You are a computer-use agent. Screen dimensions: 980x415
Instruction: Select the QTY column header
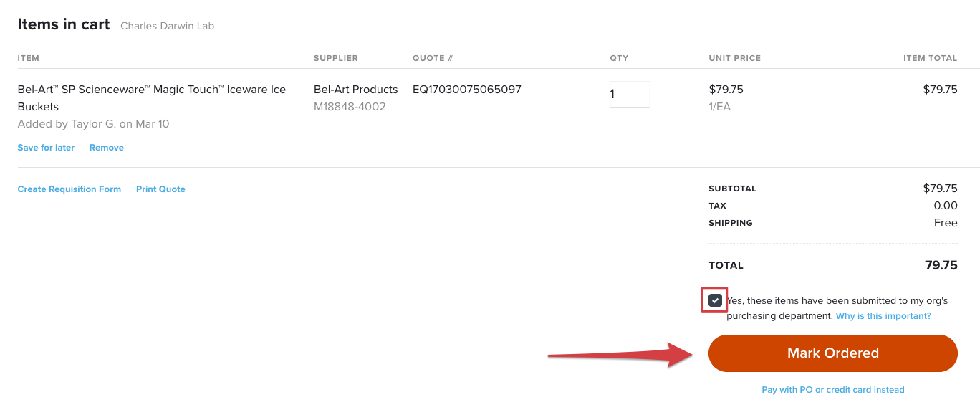(619, 58)
